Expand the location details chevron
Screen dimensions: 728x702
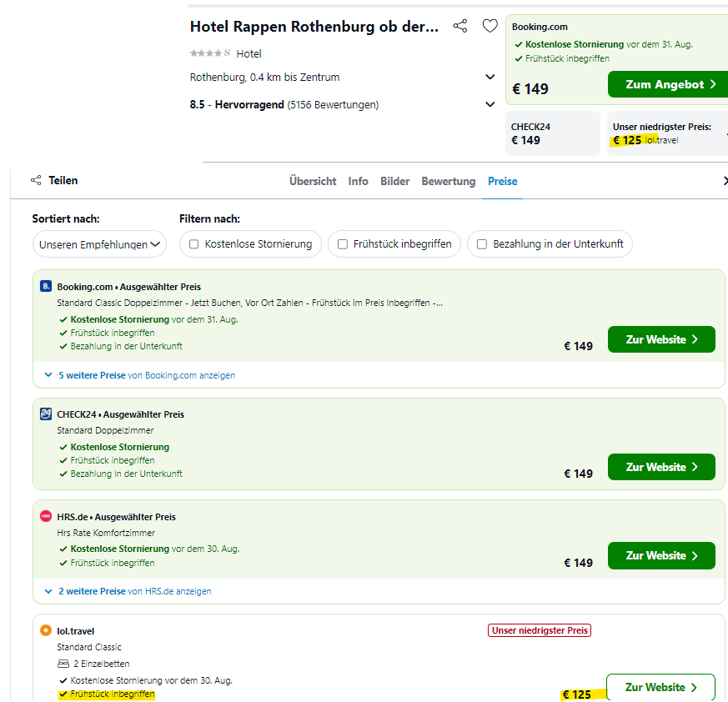(490, 78)
